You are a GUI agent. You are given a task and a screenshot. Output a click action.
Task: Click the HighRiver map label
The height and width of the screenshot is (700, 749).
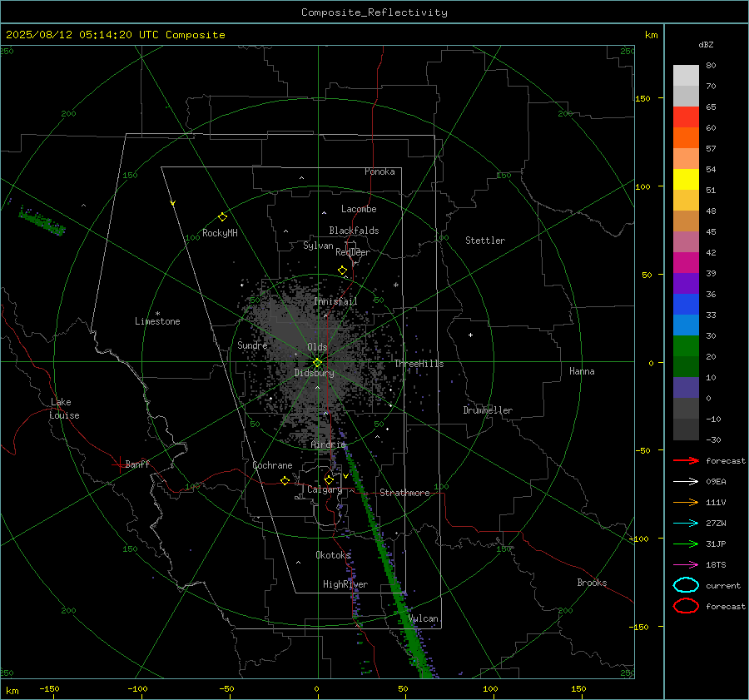345,584
